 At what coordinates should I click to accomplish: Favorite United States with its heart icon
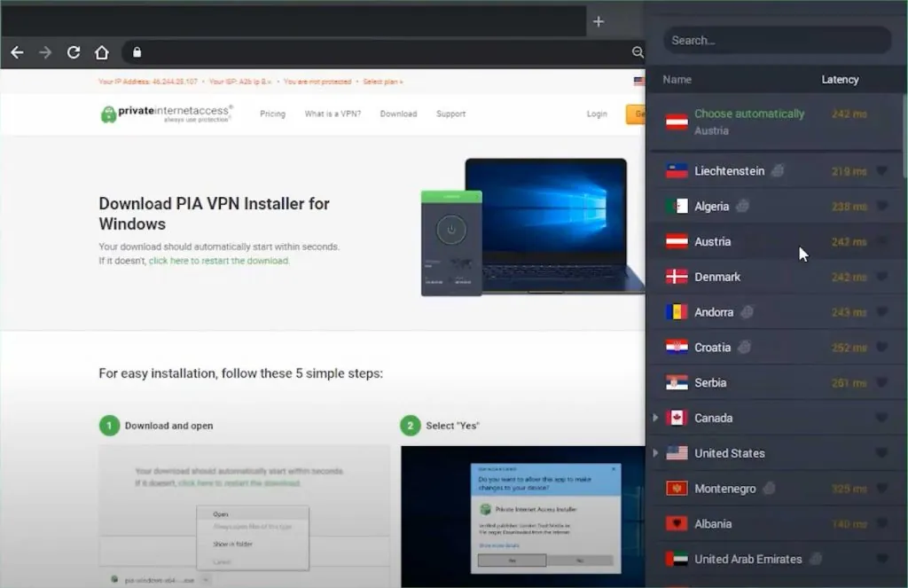click(881, 453)
